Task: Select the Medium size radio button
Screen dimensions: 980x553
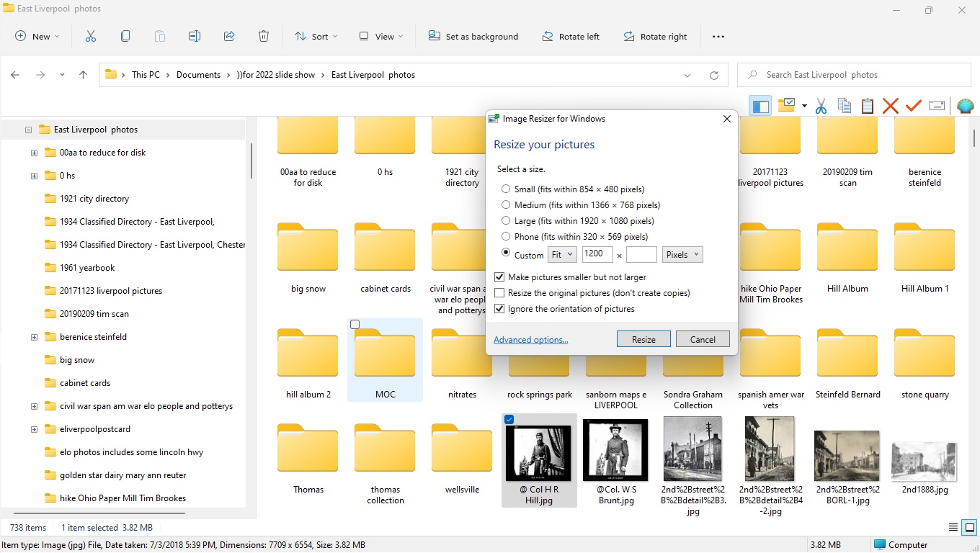Action: click(506, 205)
